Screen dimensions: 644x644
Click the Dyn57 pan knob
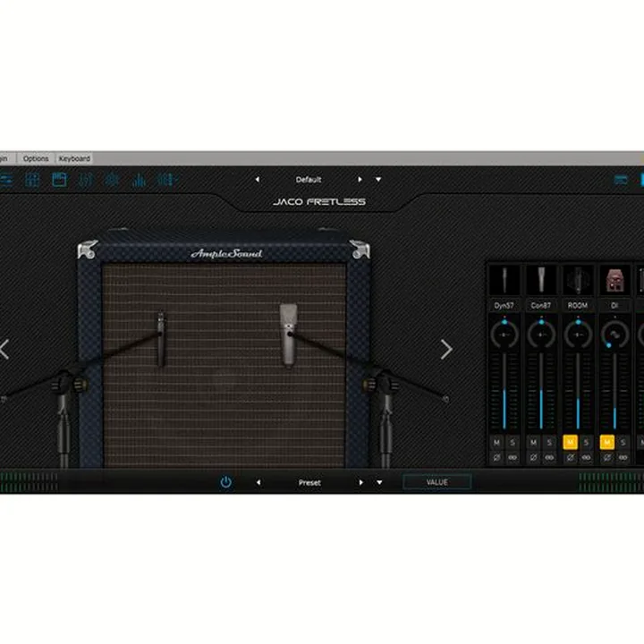click(x=504, y=335)
